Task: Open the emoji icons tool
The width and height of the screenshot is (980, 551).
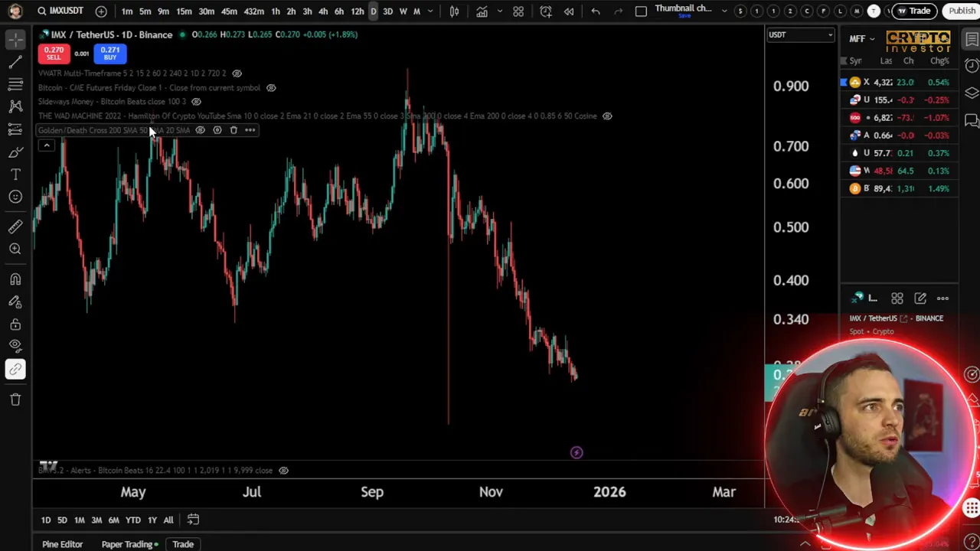Action: pyautogui.click(x=15, y=197)
